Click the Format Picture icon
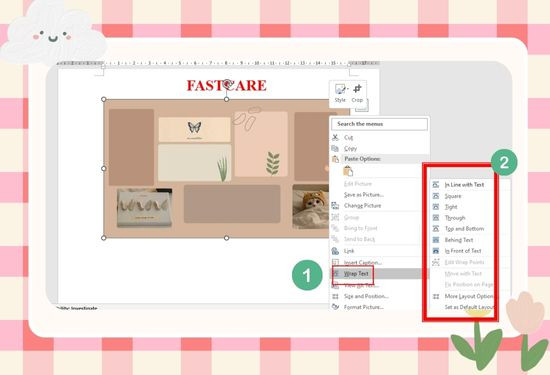Image resolution: width=550 pixels, height=375 pixels. tap(335, 307)
